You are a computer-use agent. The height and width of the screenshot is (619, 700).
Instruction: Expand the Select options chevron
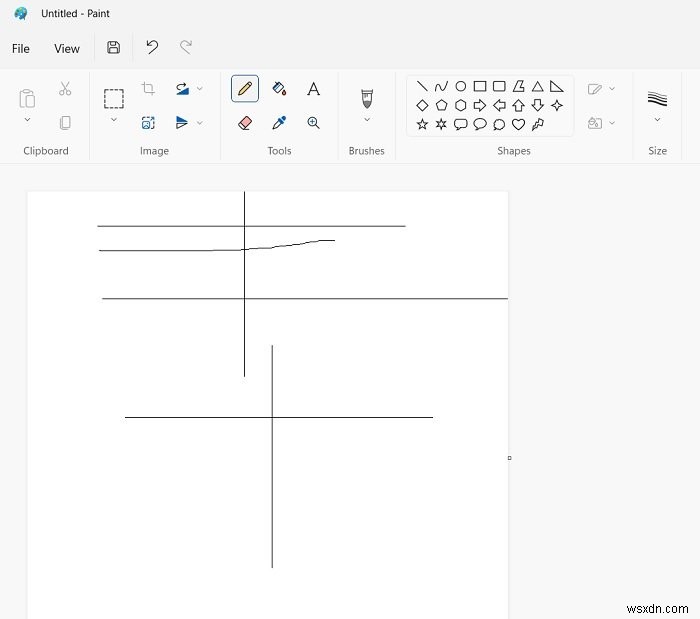tap(114, 120)
